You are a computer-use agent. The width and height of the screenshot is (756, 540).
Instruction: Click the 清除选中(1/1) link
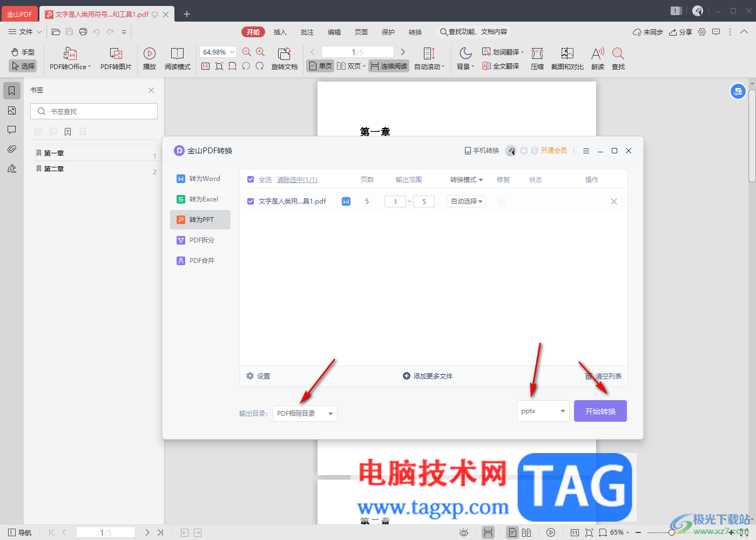point(297,179)
